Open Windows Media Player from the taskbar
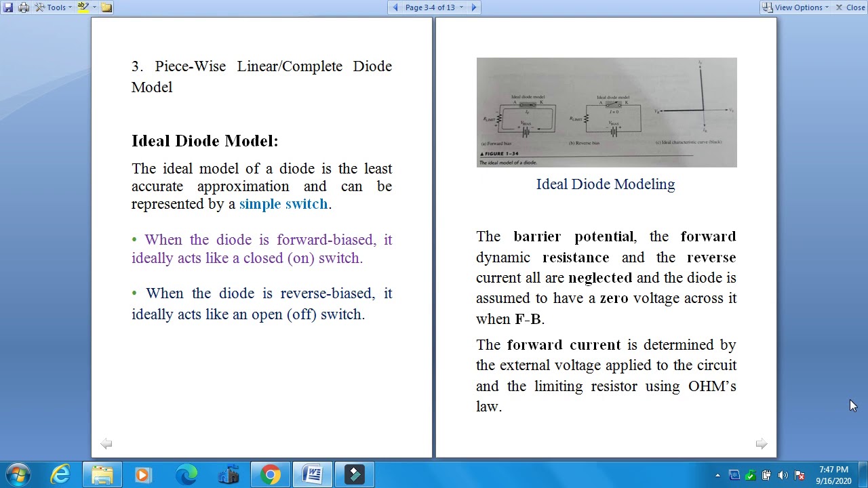 pyautogui.click(x=142, y=474)
